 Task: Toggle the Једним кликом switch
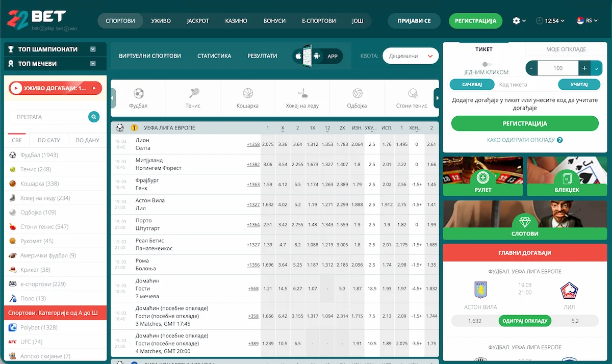coord(487,64)
